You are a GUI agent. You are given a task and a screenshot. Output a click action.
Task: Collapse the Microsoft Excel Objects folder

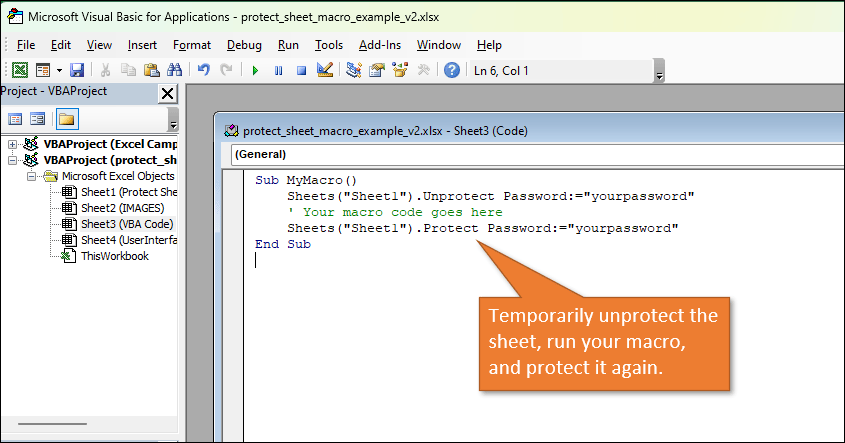point(33,176)
